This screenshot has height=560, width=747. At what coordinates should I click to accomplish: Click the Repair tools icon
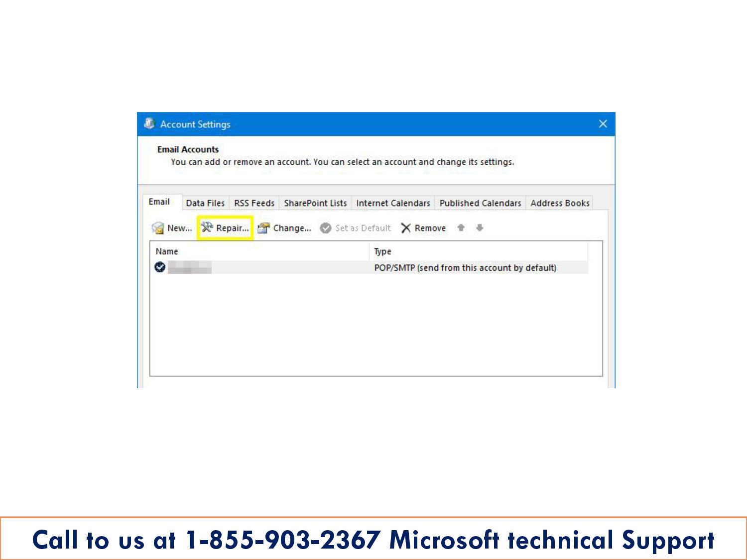(207, 227)
